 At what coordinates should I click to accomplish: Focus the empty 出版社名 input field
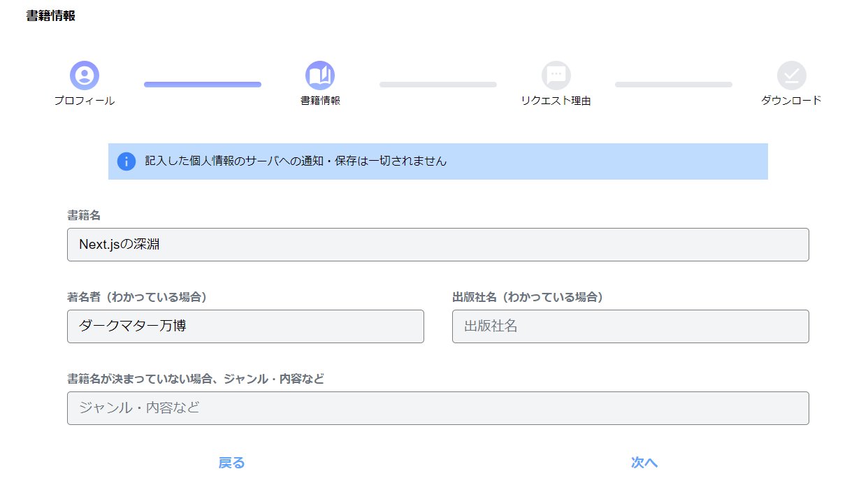[630, 326]
